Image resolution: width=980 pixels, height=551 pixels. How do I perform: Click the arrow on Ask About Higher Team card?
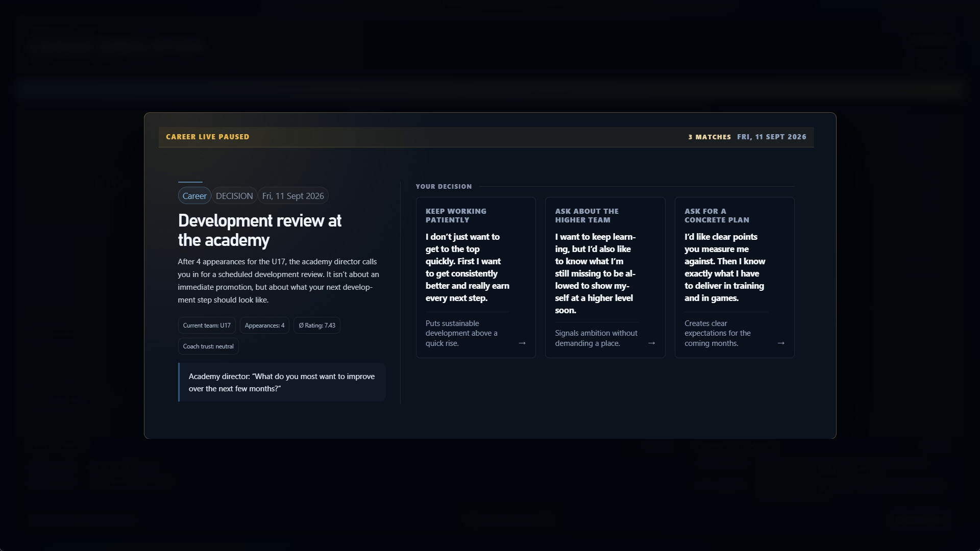pos(651,343)
